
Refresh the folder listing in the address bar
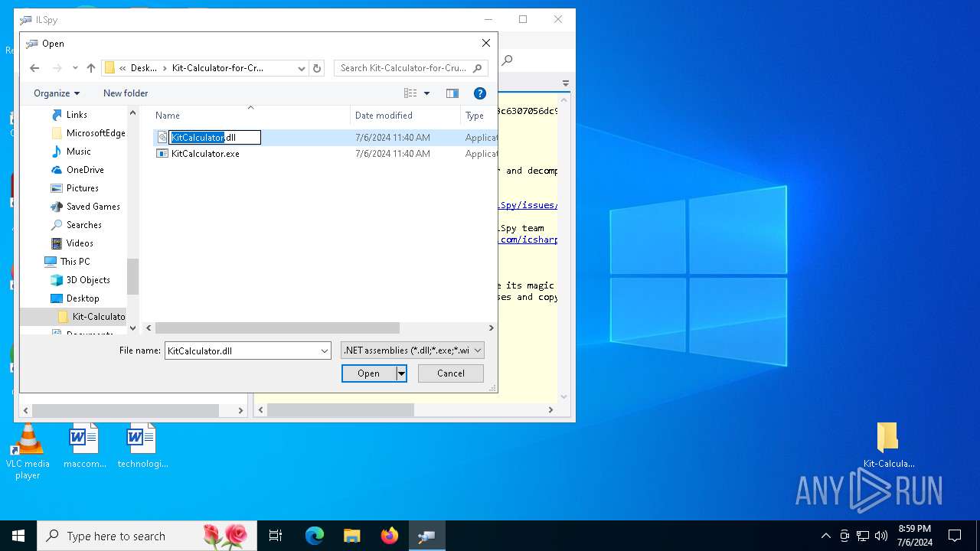click(x=317, y=68)
